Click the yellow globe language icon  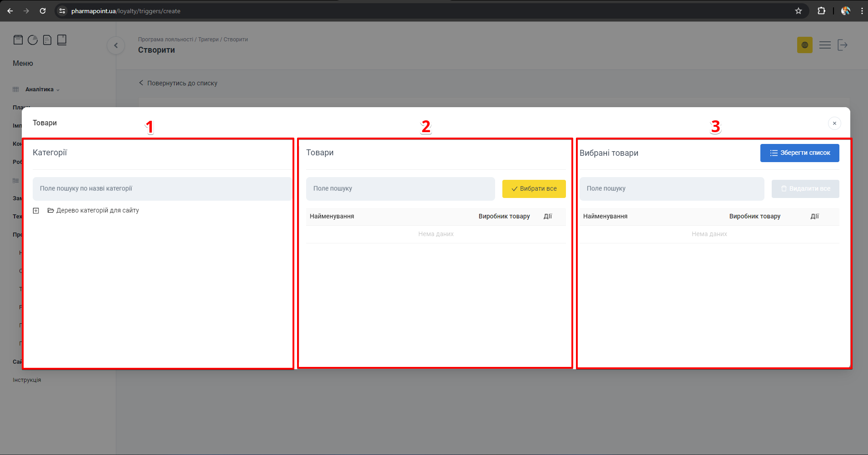[x=804, y=45]
